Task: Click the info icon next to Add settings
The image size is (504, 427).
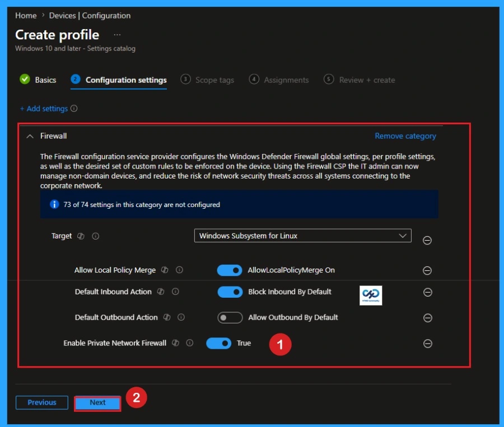Action: pyautogui.click(x=74, y=109)
